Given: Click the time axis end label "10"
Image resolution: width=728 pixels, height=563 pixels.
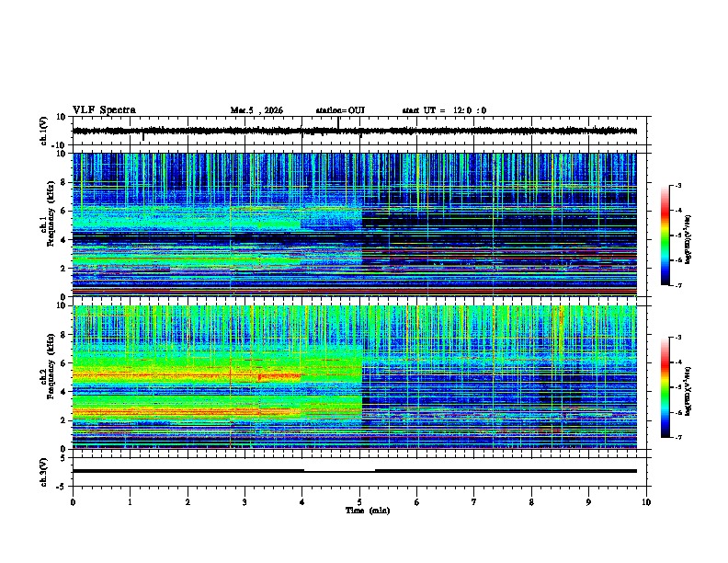Looking at the screenshot, I should click(646, 502).
